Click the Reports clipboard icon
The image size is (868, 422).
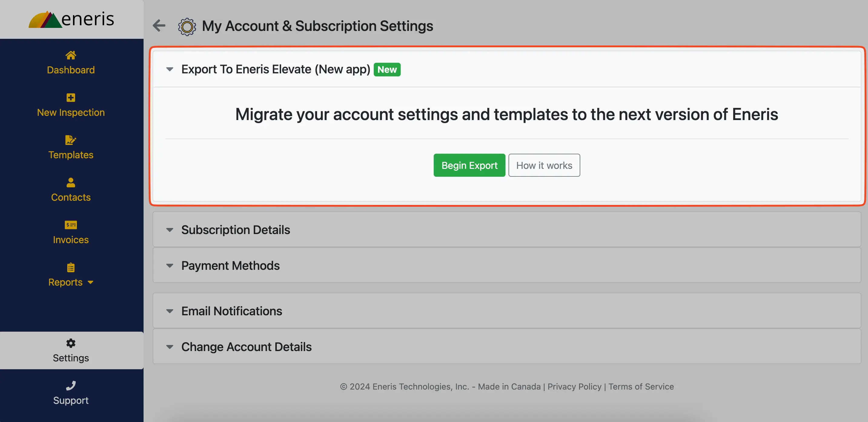71,267
